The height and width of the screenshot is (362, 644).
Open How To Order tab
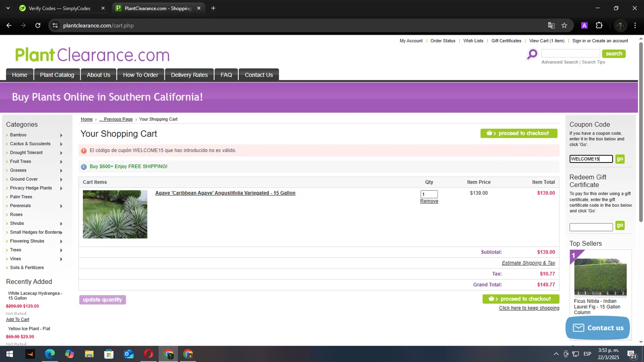point(141,75)
